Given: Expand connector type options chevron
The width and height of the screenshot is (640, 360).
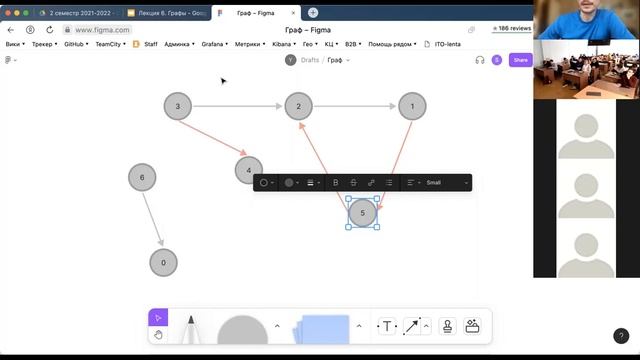Looking at the screenshot, I should pyautogui.click(x=426, y=326).
